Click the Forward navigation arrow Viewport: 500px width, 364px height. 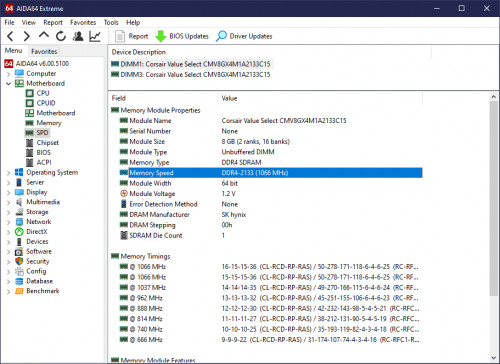click(x=27, y=36)
